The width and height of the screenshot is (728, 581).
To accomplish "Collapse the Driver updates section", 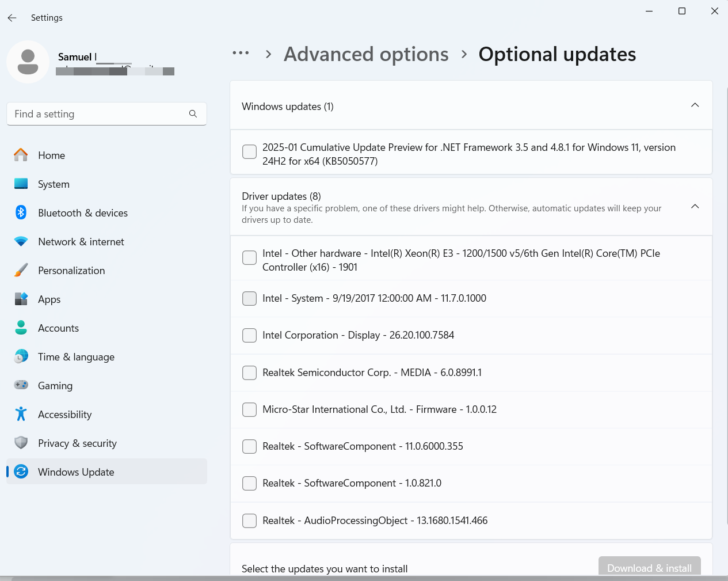I will [x=695, y=207].
